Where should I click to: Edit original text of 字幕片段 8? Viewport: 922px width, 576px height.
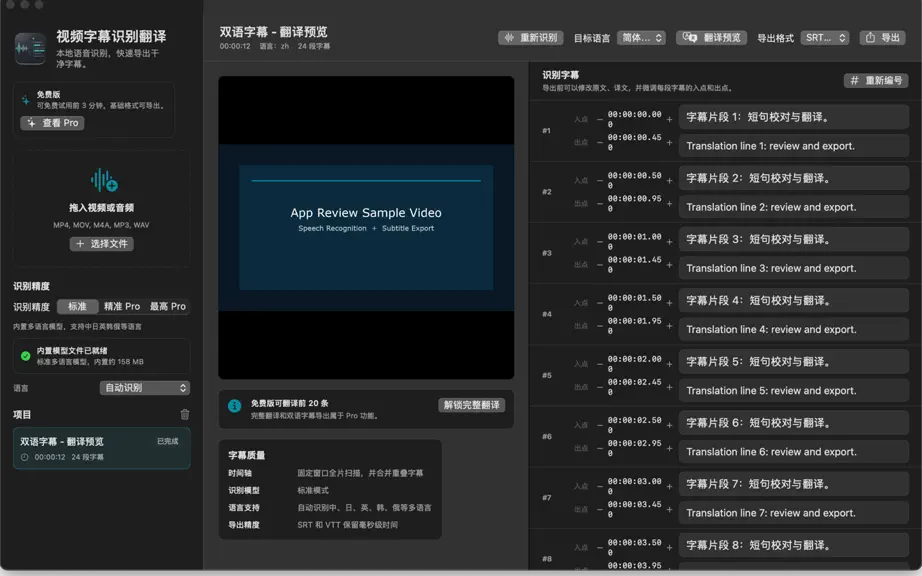click(794, 545)
